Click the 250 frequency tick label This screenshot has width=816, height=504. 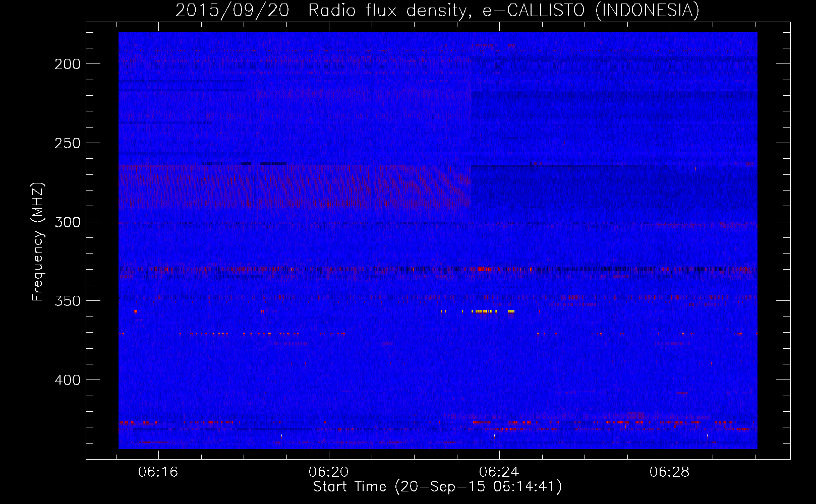[68, 143]
